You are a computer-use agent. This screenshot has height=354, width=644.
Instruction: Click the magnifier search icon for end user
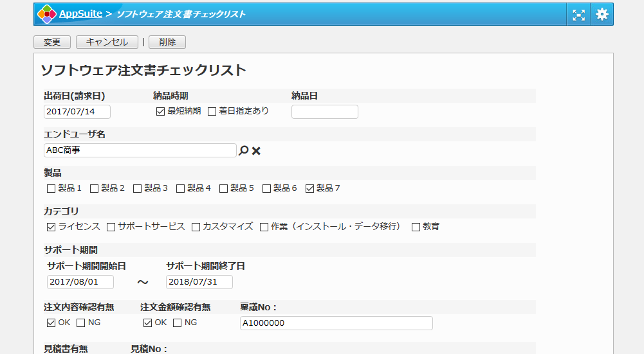pos(243,150)
